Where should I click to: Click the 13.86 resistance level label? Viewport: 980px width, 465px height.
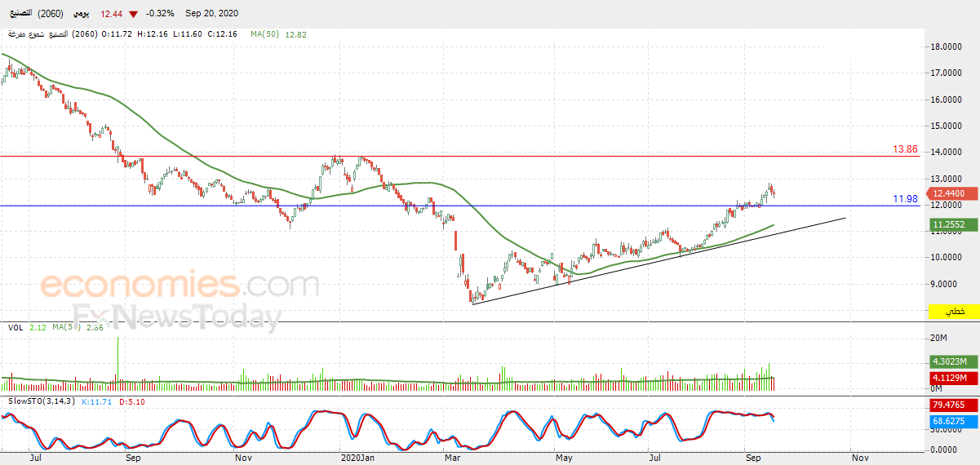click(906, 150)
